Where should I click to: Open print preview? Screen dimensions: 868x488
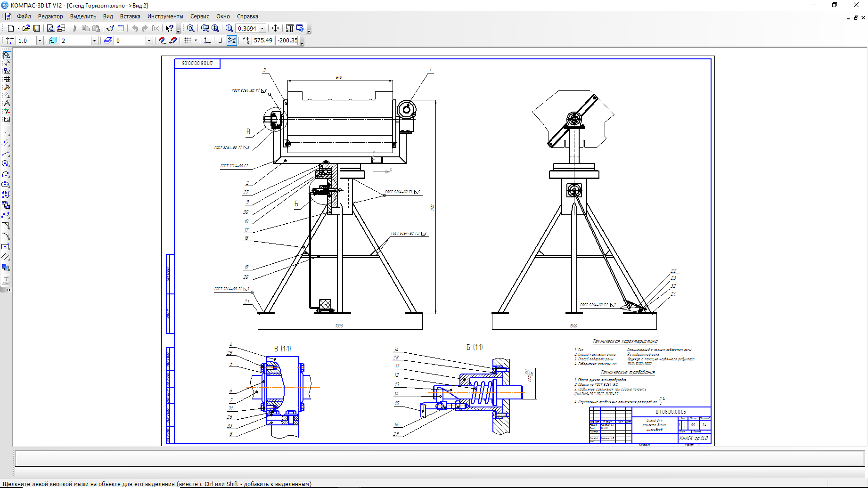(50, 28)
